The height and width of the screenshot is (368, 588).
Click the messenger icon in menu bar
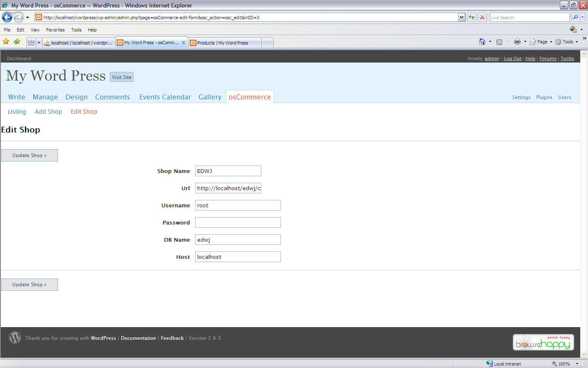coord(573,29)
